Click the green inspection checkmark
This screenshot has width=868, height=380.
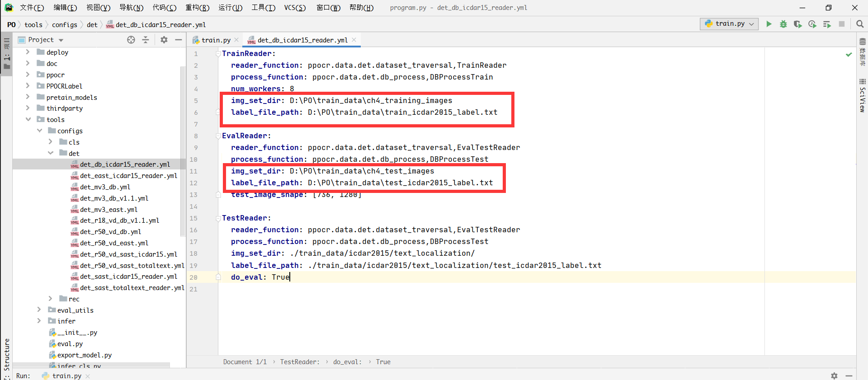click(x=849, y=54)
